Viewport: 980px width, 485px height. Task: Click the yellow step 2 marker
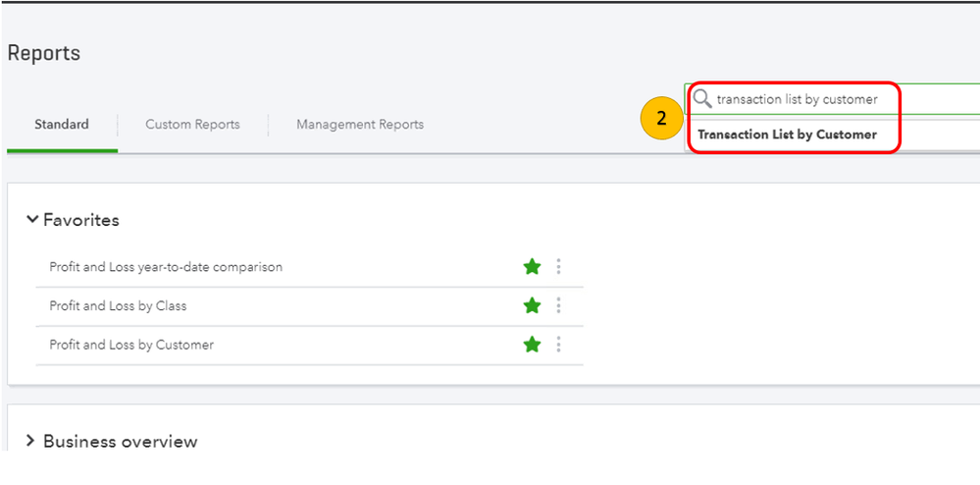pyautogui.click(x=661, y=119)
